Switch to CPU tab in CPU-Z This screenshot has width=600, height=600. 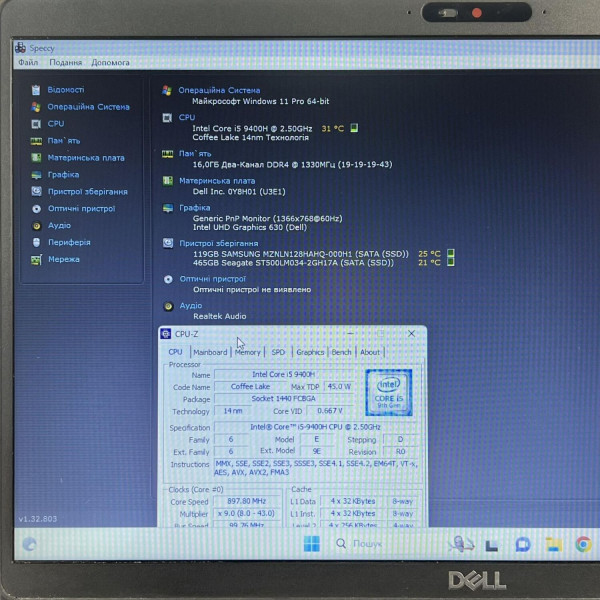click(175, 352)
